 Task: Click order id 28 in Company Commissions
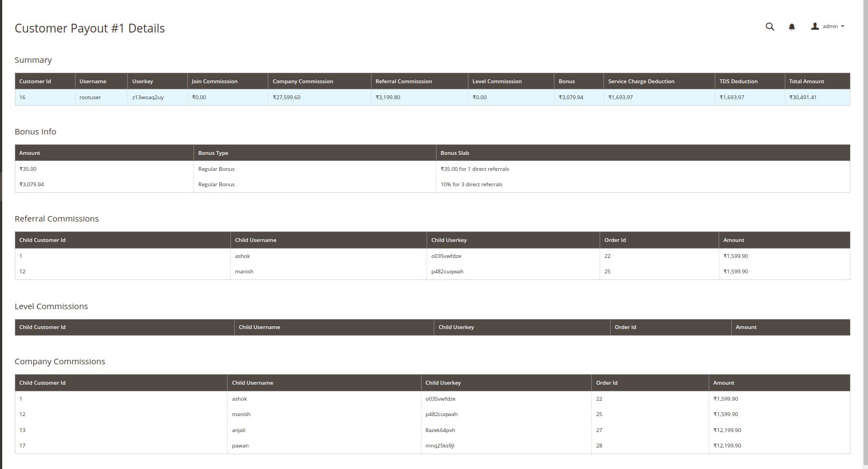[599, 446]
